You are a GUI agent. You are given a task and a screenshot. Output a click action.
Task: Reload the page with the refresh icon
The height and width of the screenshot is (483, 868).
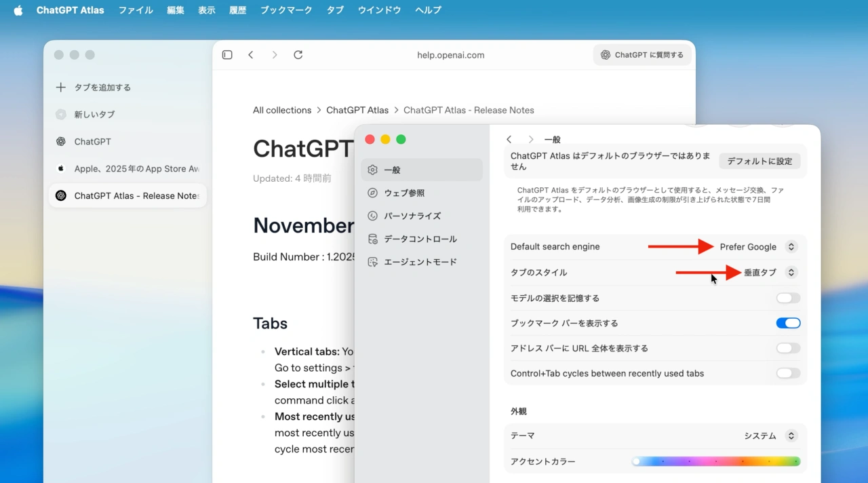point(298,54)
